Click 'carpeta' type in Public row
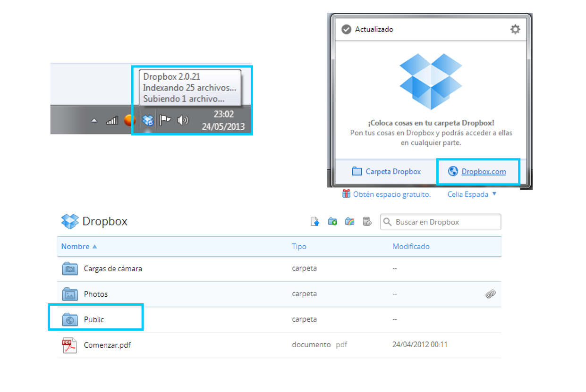This screenshot has height=392, width=586. pos(304,319)
